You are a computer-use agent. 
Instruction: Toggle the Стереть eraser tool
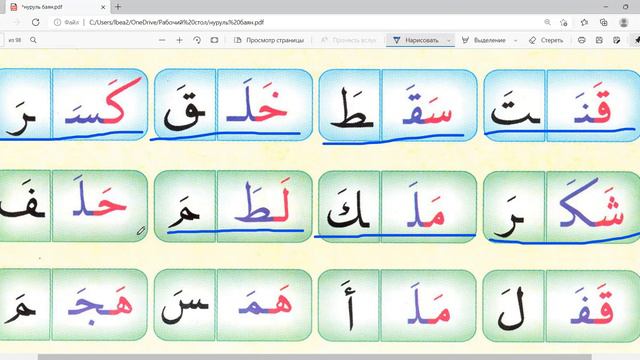click(546, 40)
